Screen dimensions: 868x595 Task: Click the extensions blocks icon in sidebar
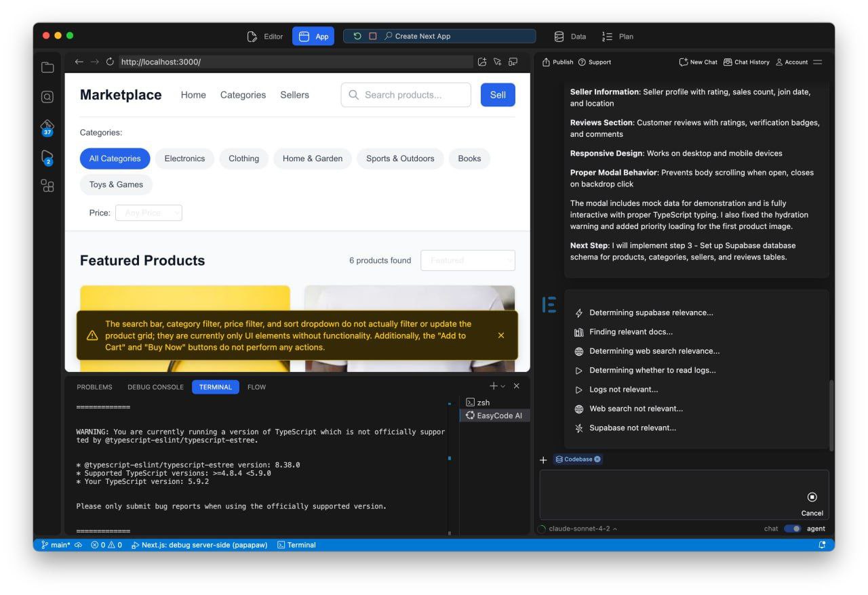coord(47,186)
